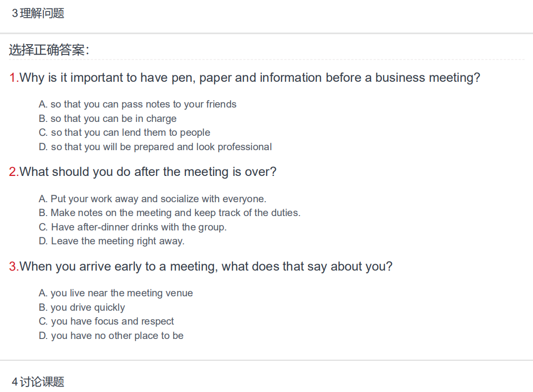This screenshot has height=392, width=533.
Task: Choose A 'Put your work away and socialize'
Action: (152, 199)
